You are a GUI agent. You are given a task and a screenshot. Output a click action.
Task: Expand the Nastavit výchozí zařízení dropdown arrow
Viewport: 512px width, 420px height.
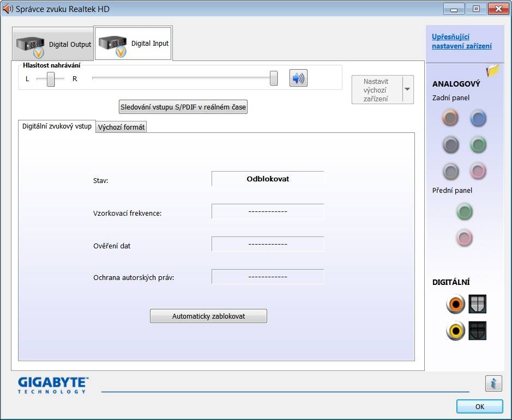pyautogui.click(x=407, y=89)
